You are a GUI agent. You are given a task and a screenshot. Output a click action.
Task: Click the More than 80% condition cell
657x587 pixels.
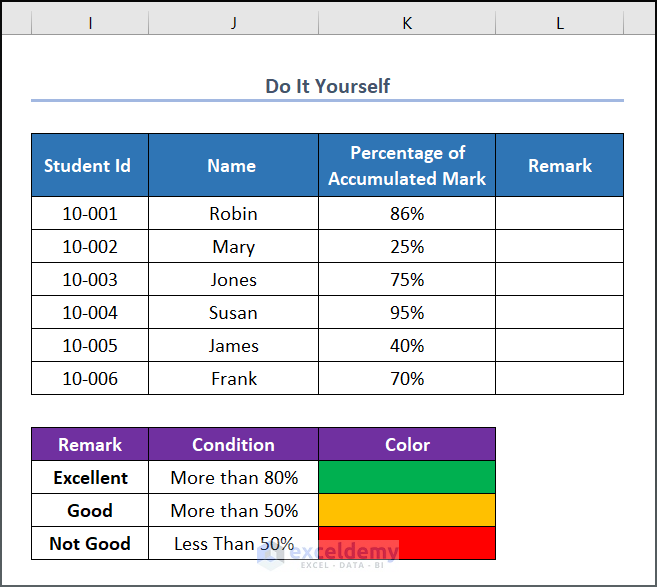(233, 477)
